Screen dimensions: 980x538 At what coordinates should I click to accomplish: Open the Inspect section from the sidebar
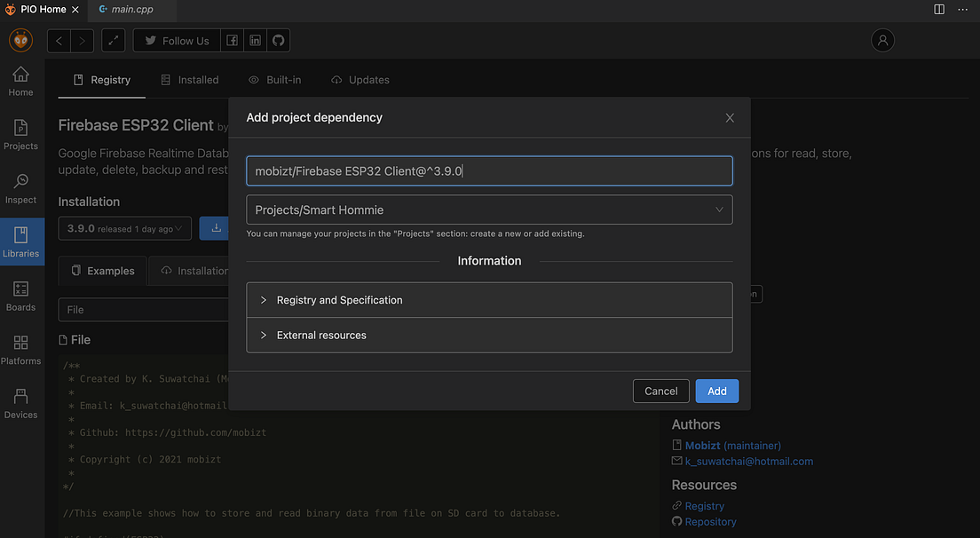(20, 186)
